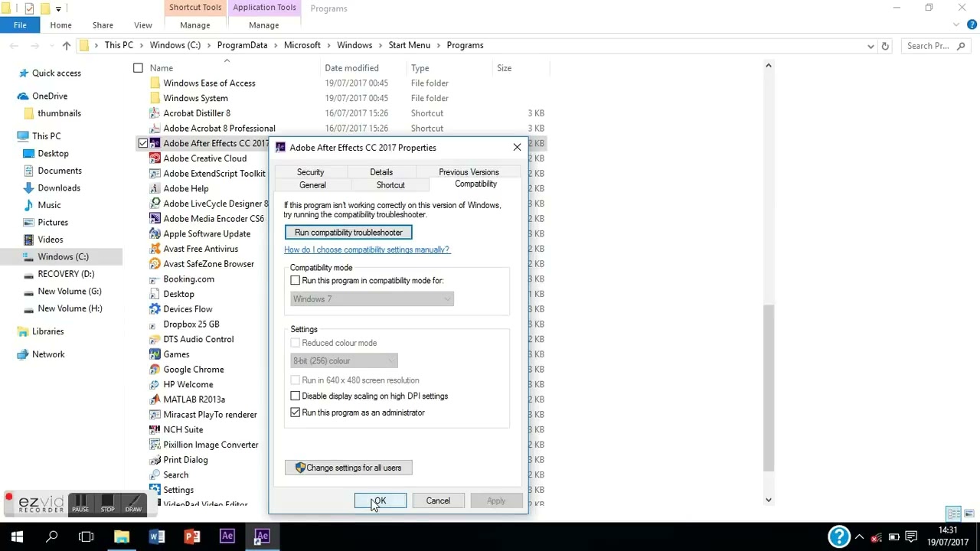Click the ezvid Stop button
The width and height of the screenshot is (980, 551).
(x=107, y=504)
